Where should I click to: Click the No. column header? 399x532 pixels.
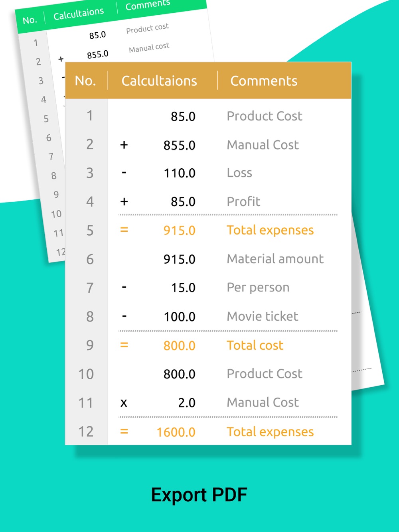(85, 81)
